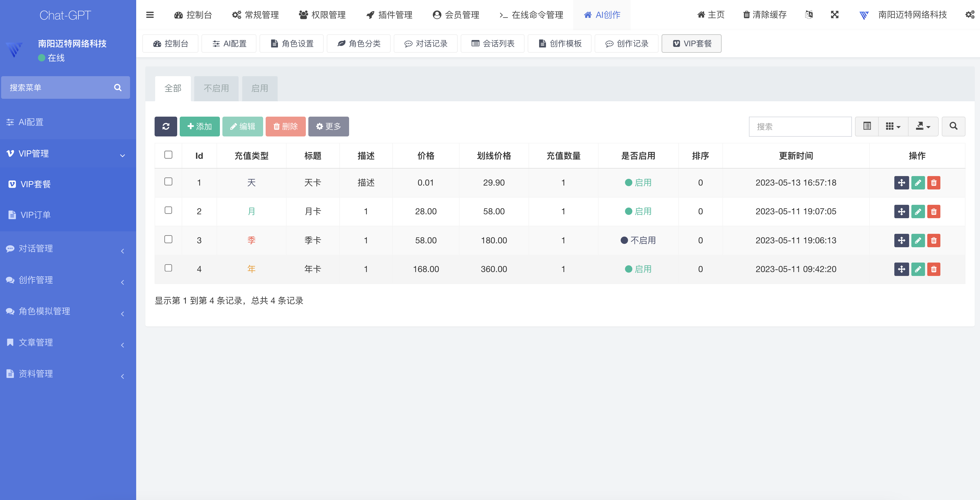The image size is (980, 500).
Task: Click the fullscreen expand icon
Action: tap(834, 15)
